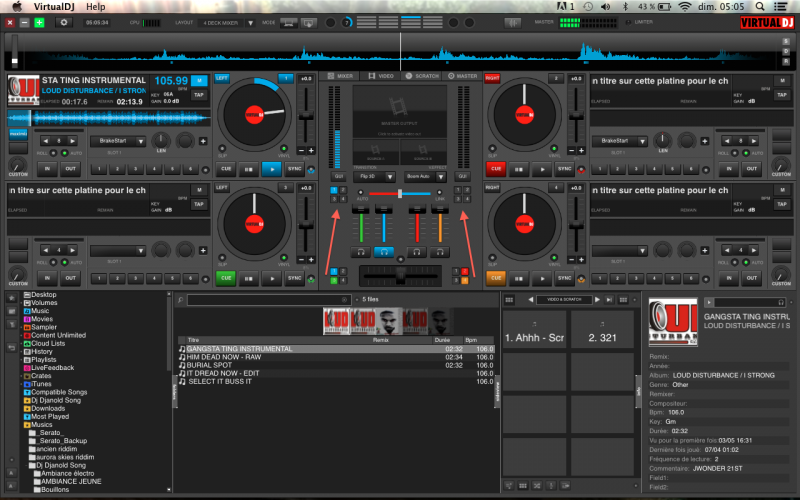Open the BrakeStart effect dropdown on deck 2
This screenshot has width=800, height=500.
620,141
